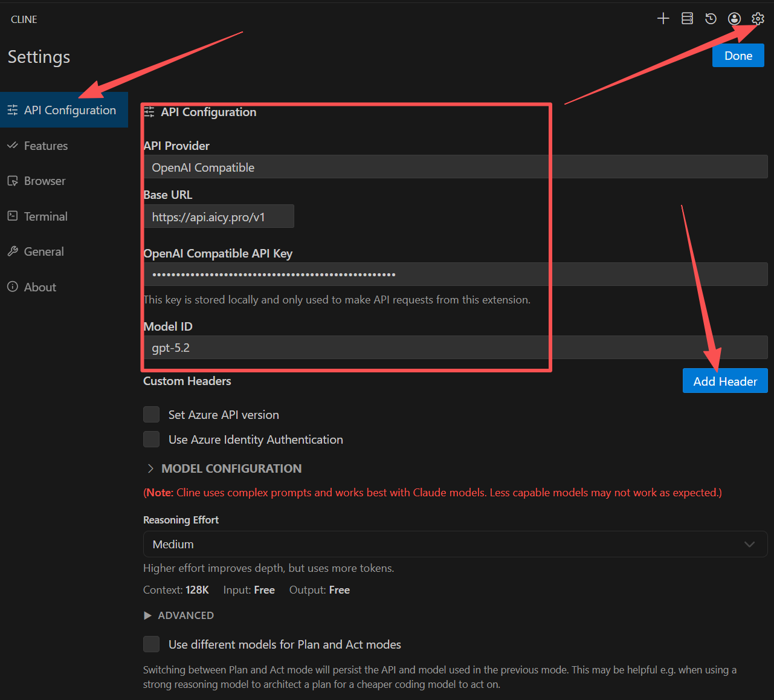This screenshot has height=700, width=774.
Task: Open the Account profile icon
Action: click(x=734, y=19)
